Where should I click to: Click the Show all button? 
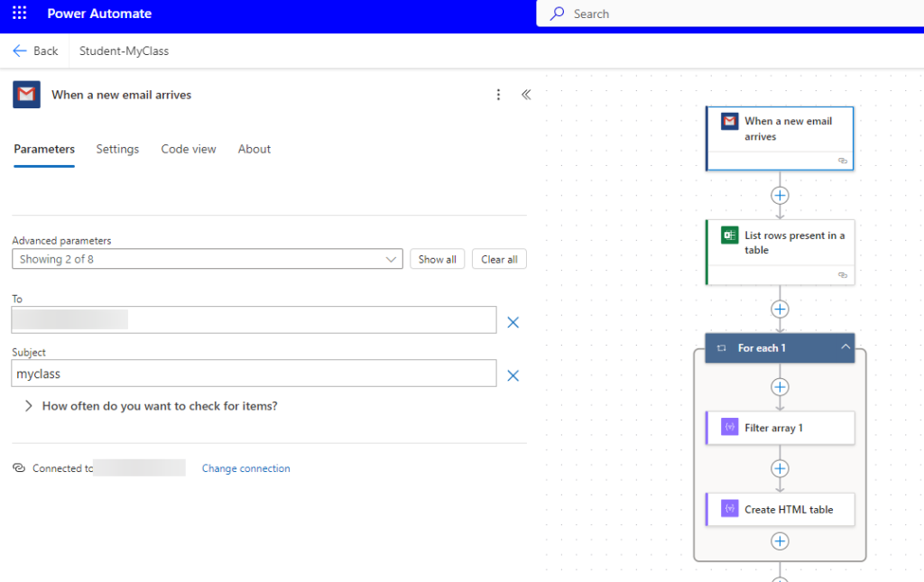(x=438, y=259)
